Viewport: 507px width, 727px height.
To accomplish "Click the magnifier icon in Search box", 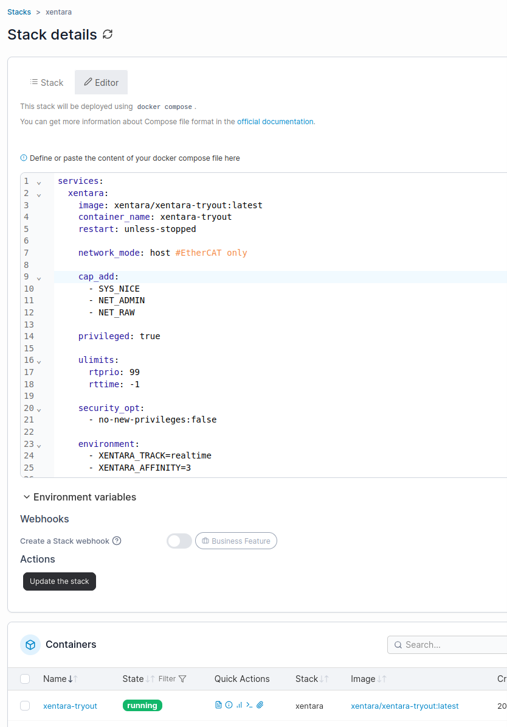I will point(398,644).
